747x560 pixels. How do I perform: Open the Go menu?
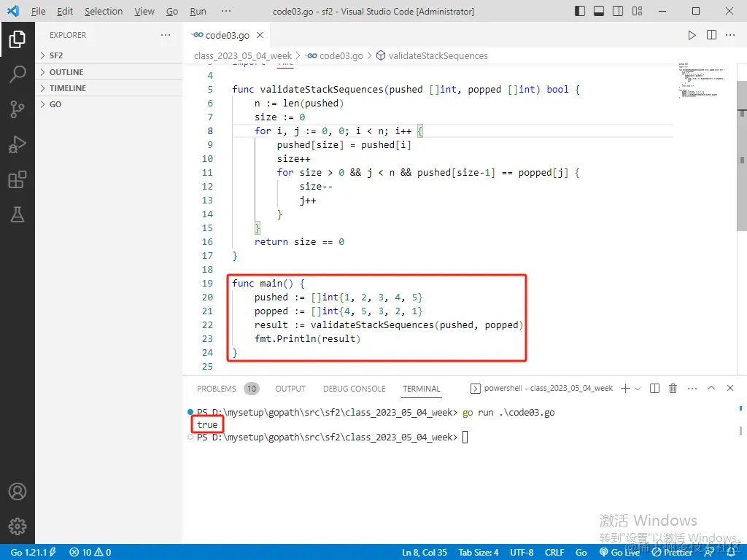(172, 11)
